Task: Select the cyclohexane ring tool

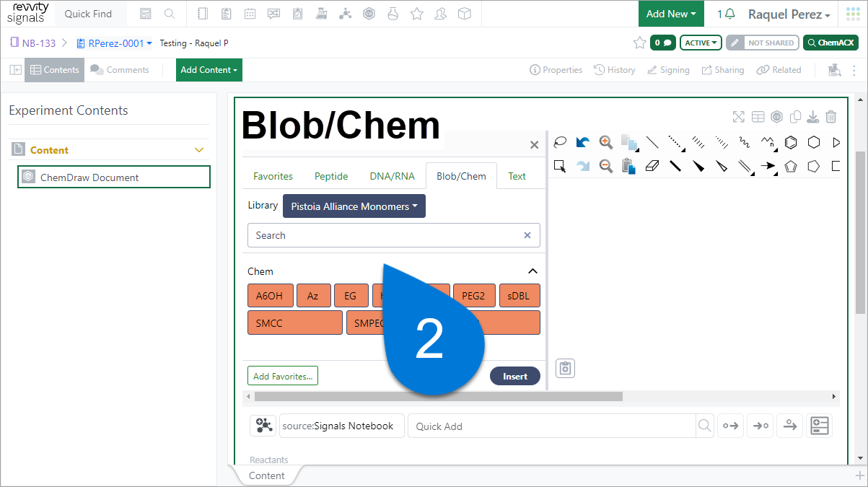Action: (x=814, y=142)
